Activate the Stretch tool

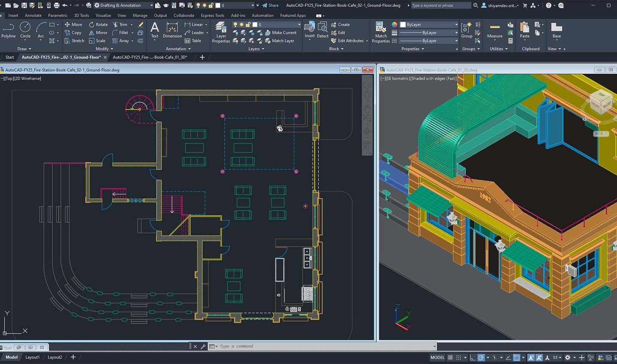74,41
